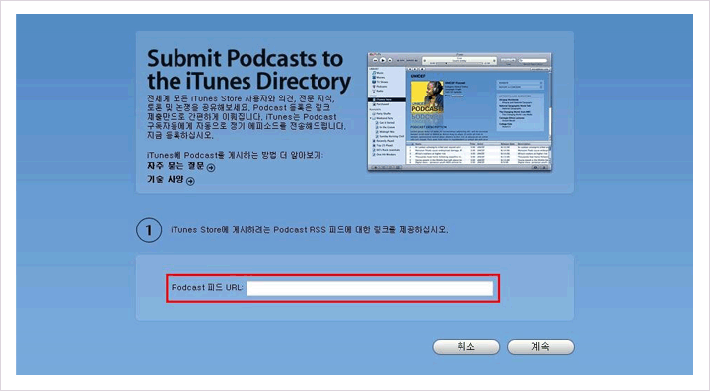Click the Submit Podcasts to iTunes Directory heading
This screenshot has height=391, width=710.
[x=249, y=70]
